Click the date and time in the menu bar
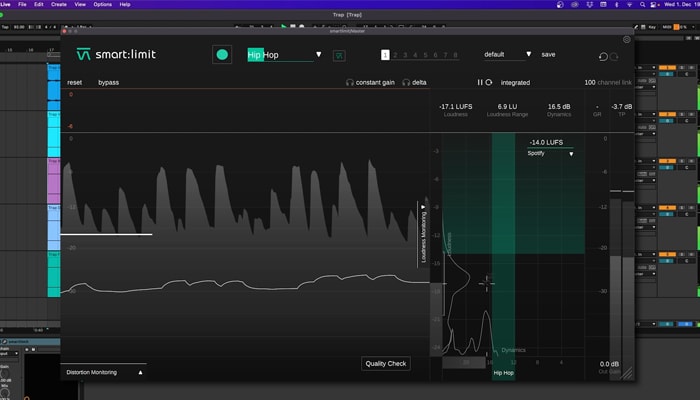The width and height of the screenshot is (700, 400). (682, 4)
